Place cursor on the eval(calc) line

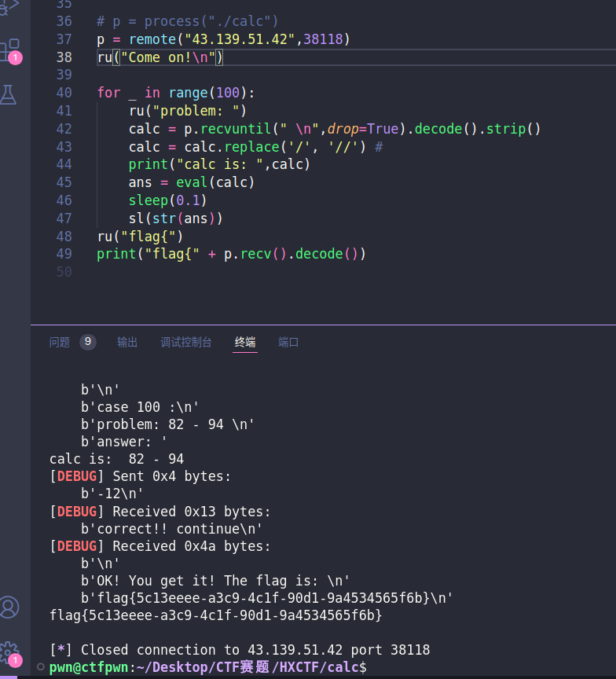tap(192, 182)
